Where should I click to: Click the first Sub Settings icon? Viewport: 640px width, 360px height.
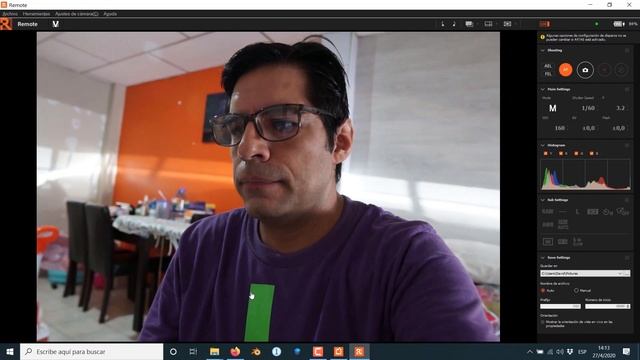click(x=548, y=211)
